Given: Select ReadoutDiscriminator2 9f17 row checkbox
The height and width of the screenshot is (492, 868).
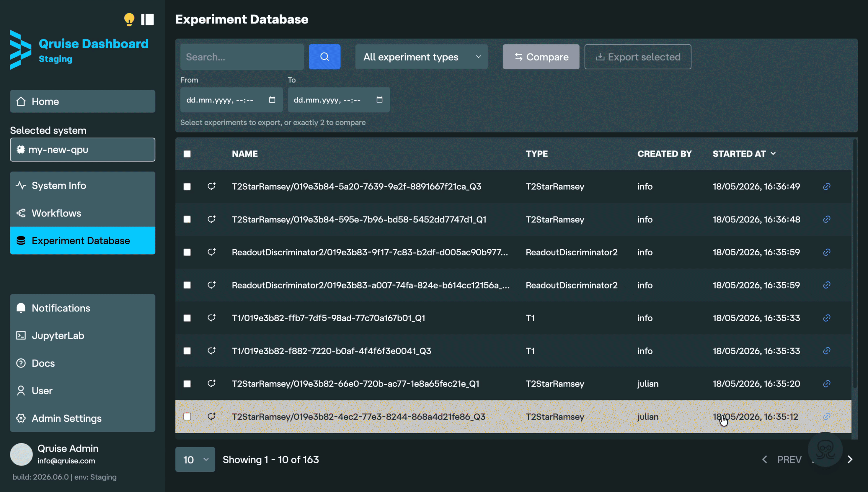Looking at the screenshot, I should (187, 252).
